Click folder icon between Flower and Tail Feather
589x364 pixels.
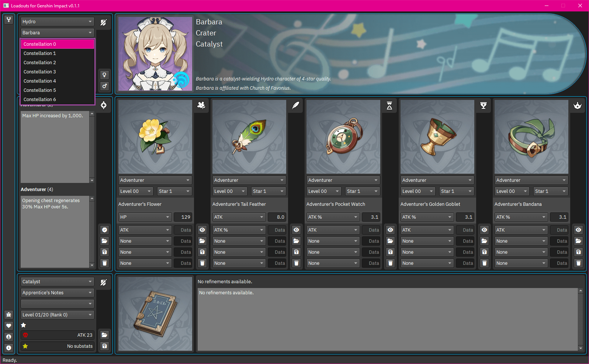coord(202,241)
